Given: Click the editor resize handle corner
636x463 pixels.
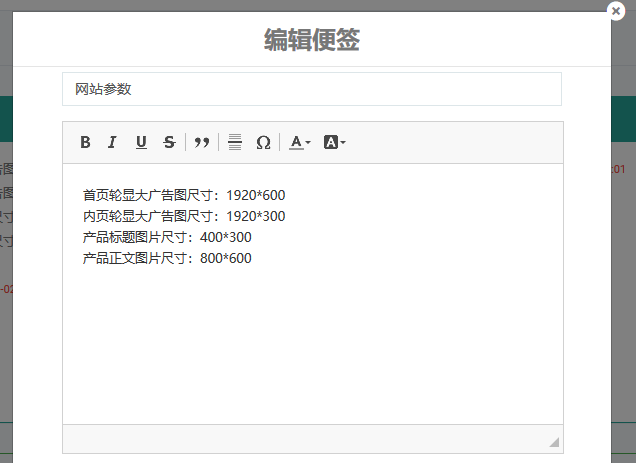Looking at the screenshot, I should coord(554,442).
